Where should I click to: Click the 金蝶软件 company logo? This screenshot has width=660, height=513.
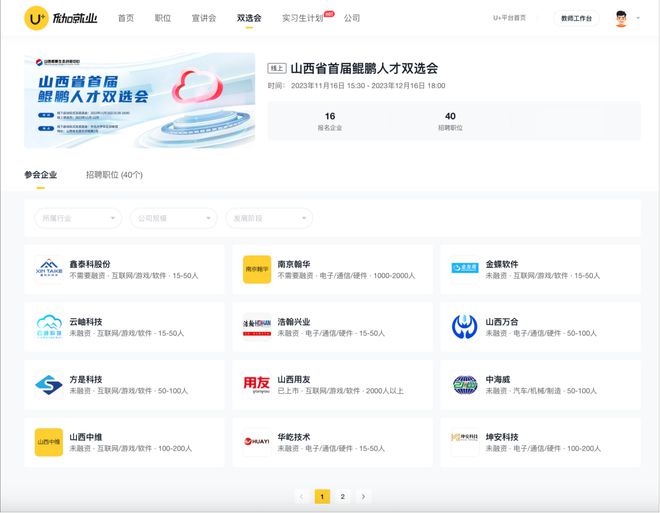465,269
